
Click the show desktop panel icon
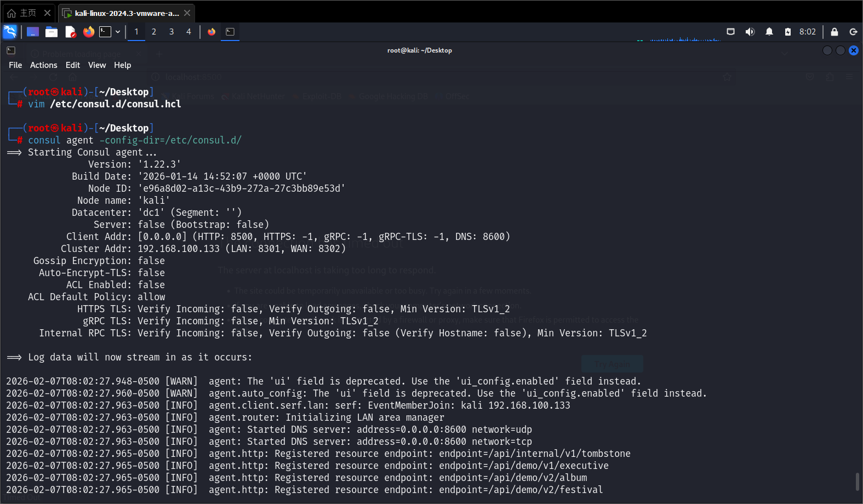[x=33, y=32]
